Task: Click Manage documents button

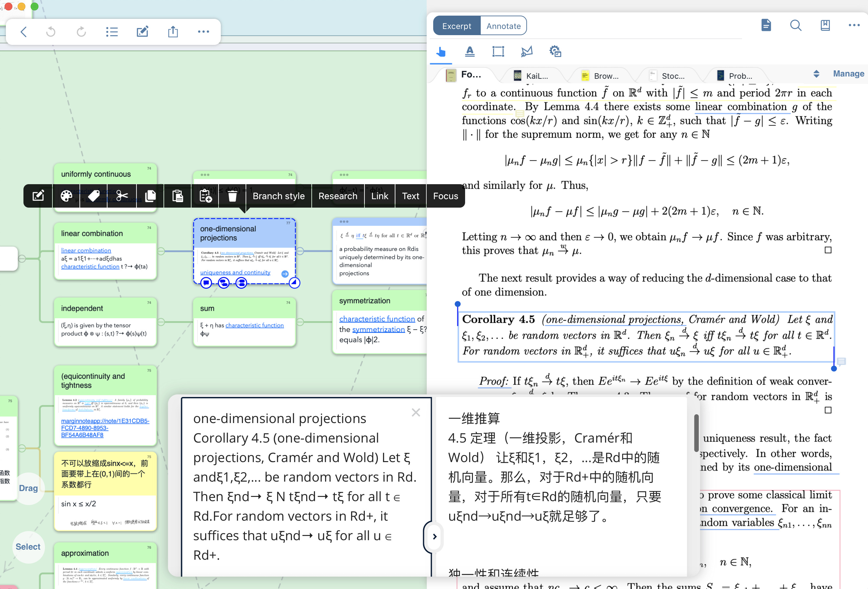Action: pos(848,74)
